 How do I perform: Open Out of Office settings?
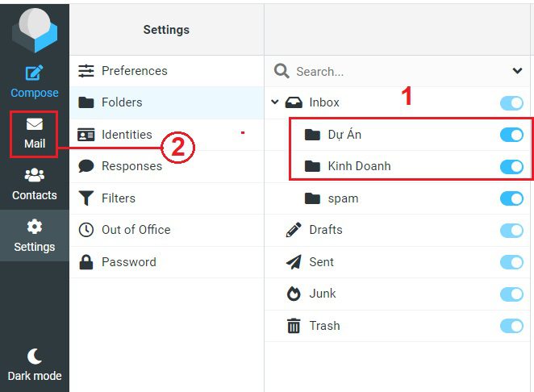pos(166,230)
